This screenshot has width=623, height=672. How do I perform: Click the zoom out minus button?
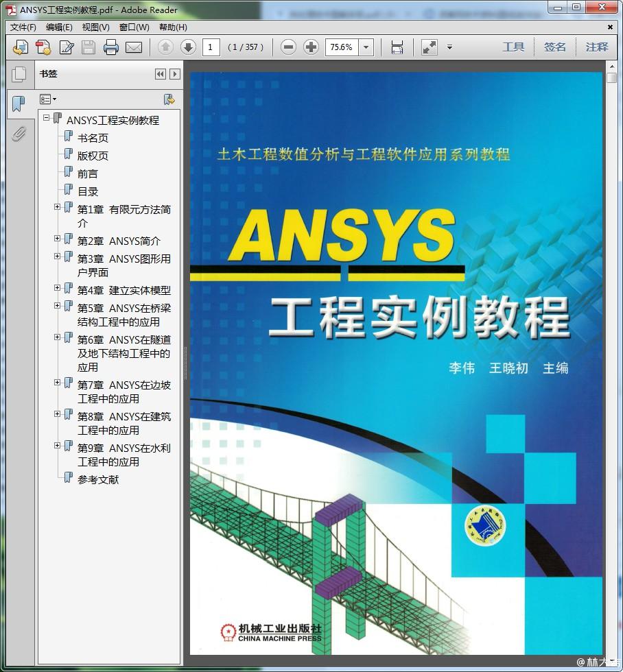coord(289,47)
